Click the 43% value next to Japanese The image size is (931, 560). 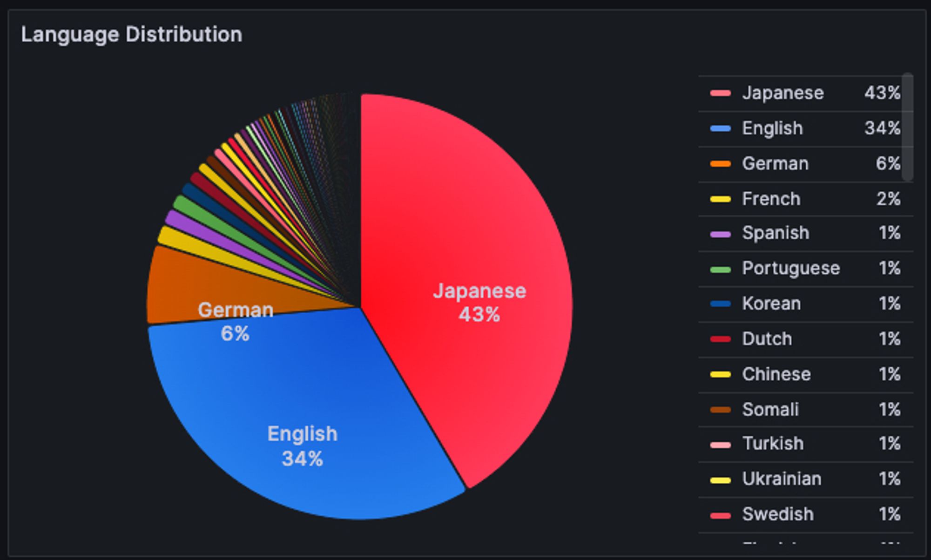pos(882,93)
